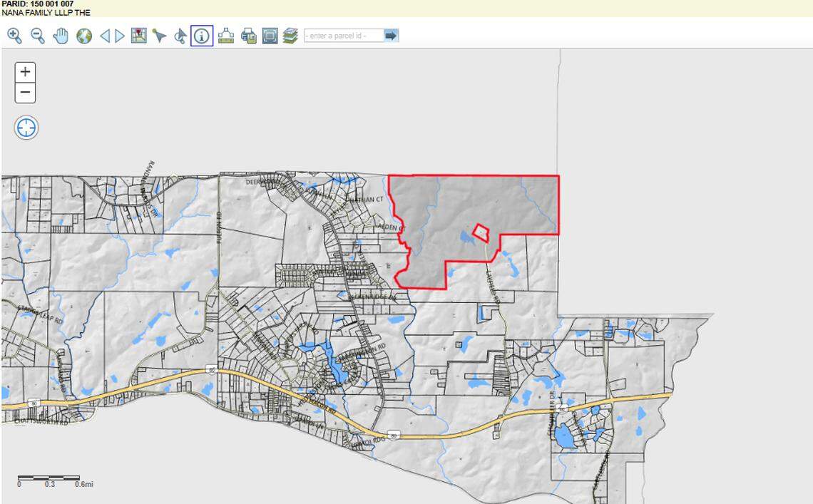Select the pointer selection tool
Viewport: 813px width, 504px height.
158,35
